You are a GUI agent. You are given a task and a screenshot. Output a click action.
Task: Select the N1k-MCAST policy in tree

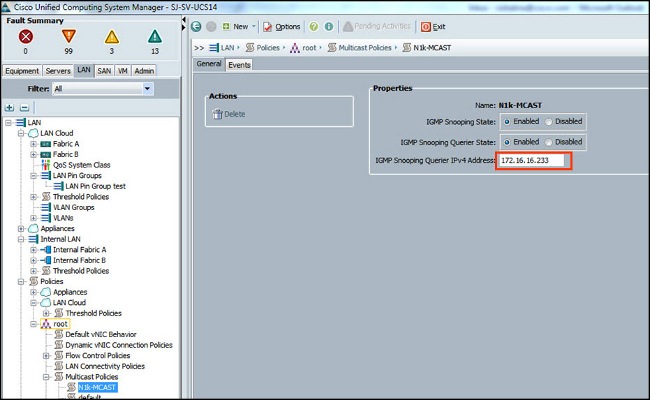(x=97, y=387)
